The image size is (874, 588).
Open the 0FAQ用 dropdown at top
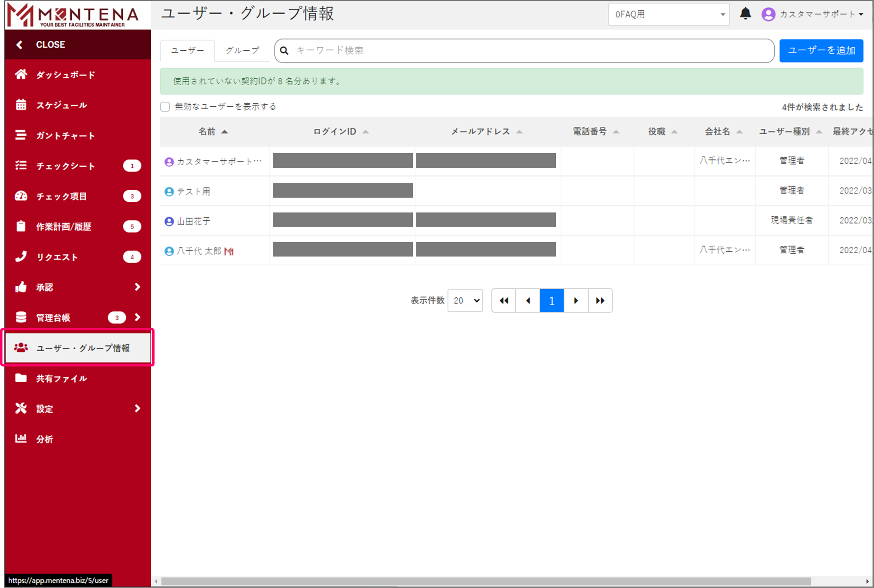(668, 14)
